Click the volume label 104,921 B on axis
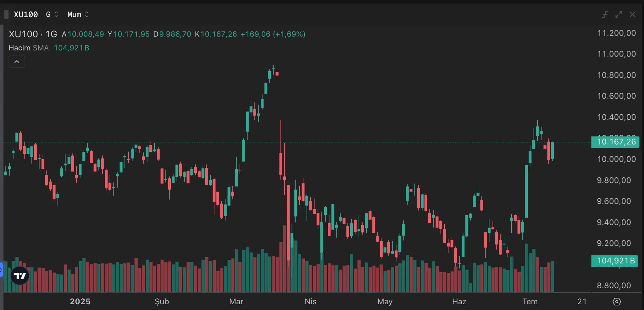The width and height of the screenshot is (644, 310). 615,261
